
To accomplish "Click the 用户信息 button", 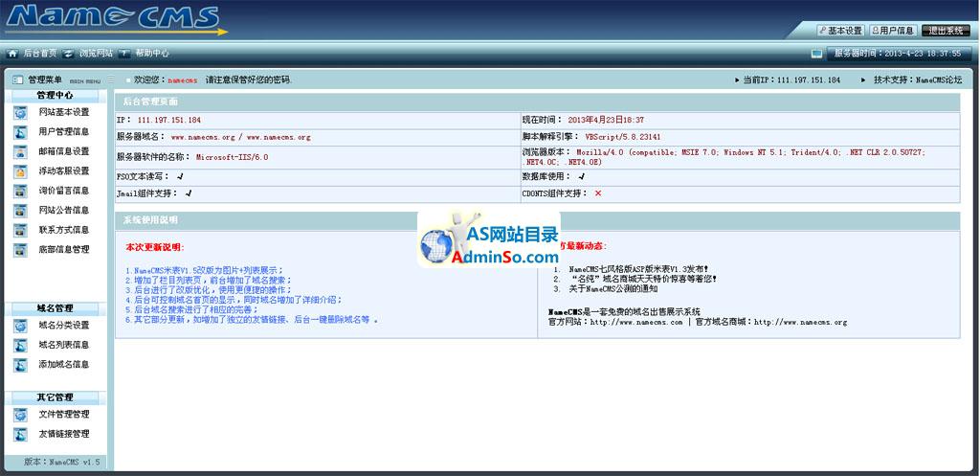I will (x=893, y=31).
